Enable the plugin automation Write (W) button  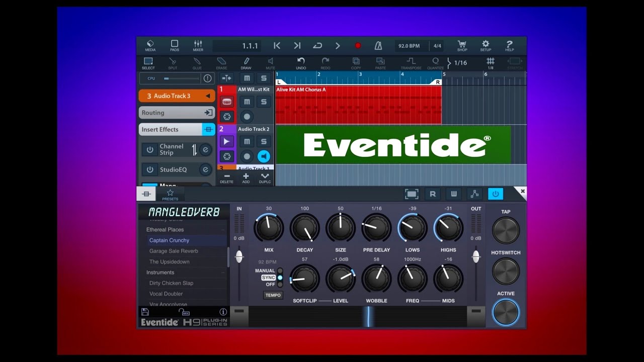(x=453, y=194)
